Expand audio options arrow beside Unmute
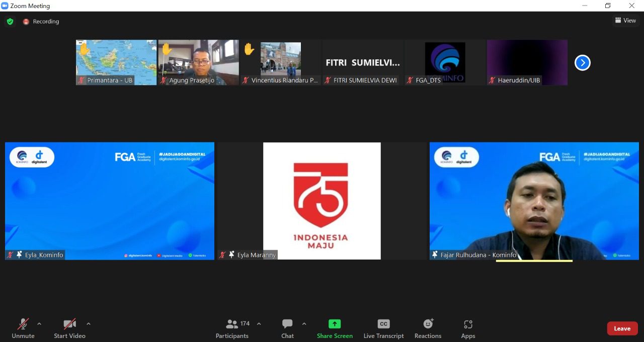Image resolution: width=644 pixels, height=342 pixels. (x=39, y=324)
